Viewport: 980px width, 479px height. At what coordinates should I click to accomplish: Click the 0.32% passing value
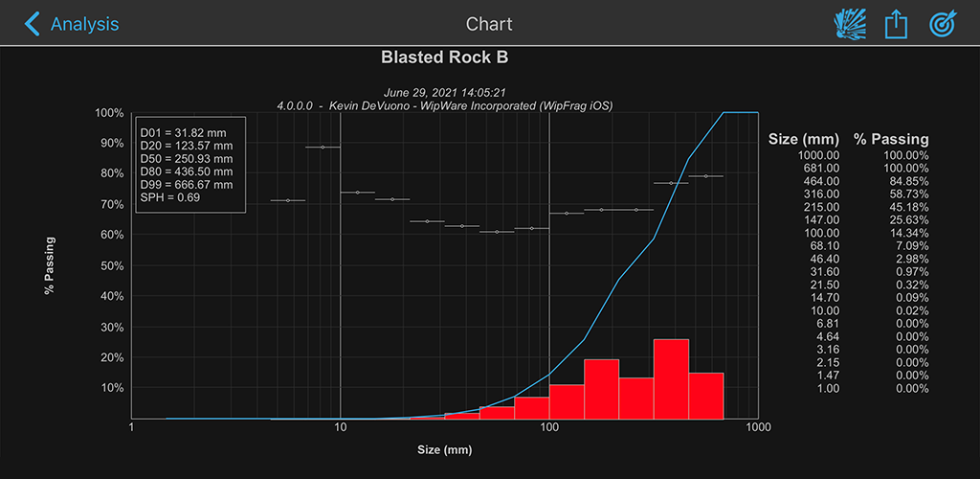pyautogui.click(x=913, y=285)
